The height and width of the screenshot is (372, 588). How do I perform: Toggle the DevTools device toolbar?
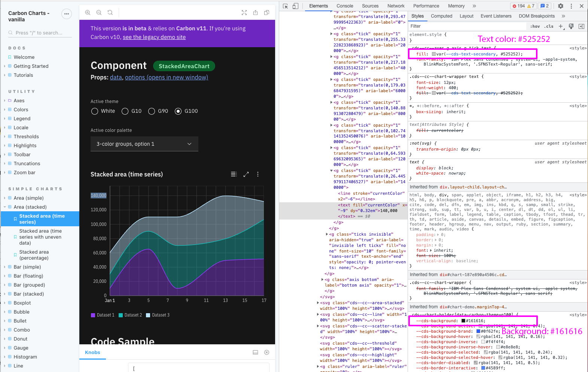295,6
